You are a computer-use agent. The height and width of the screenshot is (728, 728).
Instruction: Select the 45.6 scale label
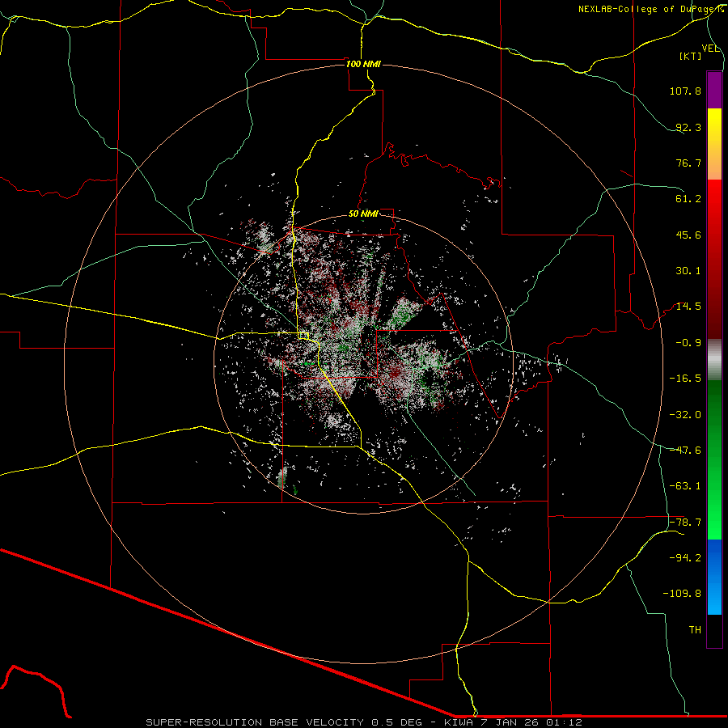point(688,235)
